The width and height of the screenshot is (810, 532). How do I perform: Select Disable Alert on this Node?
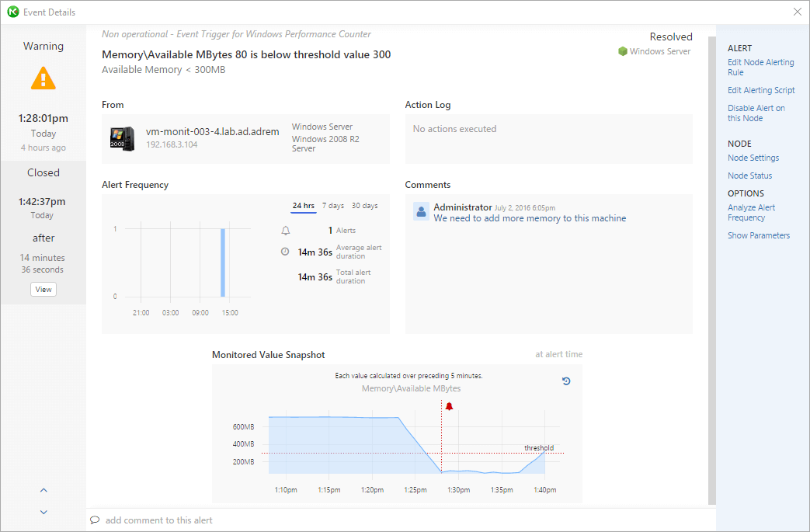(x=756, y=113)
